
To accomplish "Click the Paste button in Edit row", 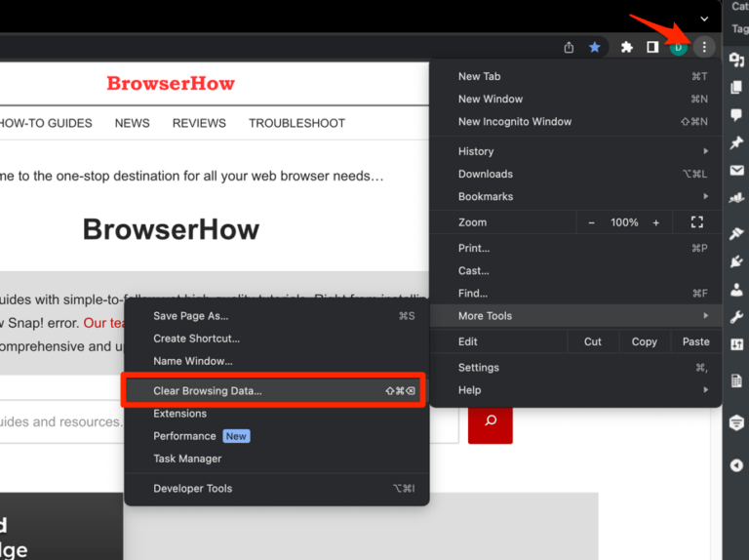I will (695, 342).
